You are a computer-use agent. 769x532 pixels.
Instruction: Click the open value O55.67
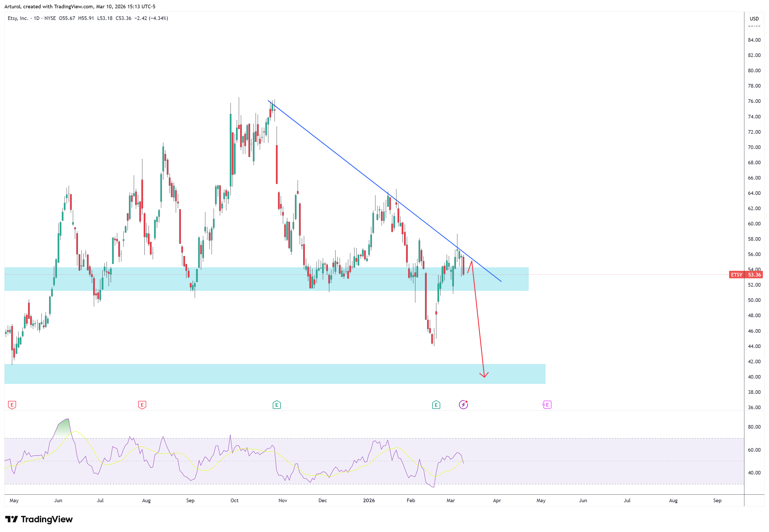point(67,18)
